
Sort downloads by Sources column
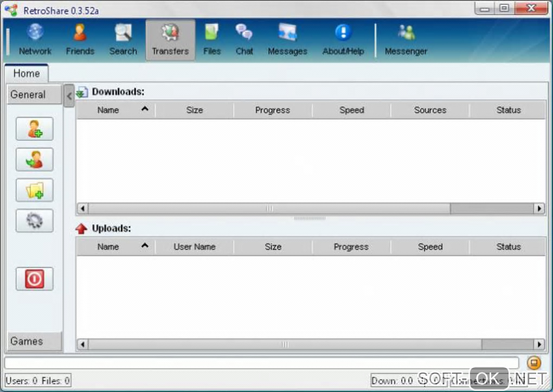tap(430, 110)
